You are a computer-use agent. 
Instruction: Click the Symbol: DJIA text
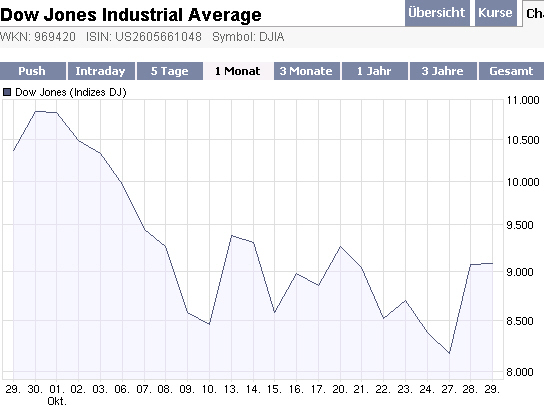pyautogui.click(x=248, y=37)
